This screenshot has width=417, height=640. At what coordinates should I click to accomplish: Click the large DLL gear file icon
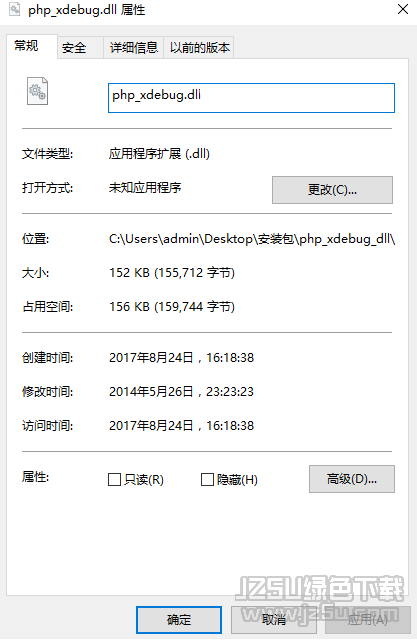coord(38,91)
